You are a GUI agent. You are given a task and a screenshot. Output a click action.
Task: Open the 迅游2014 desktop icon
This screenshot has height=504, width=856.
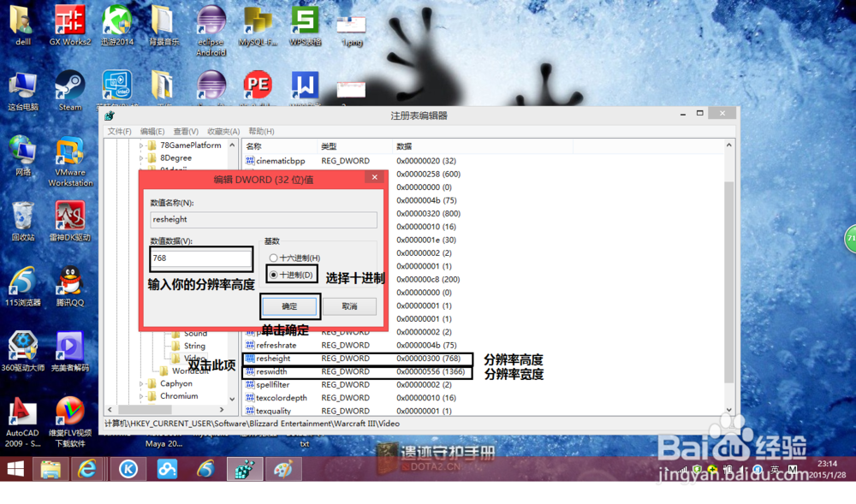[116, 25]
